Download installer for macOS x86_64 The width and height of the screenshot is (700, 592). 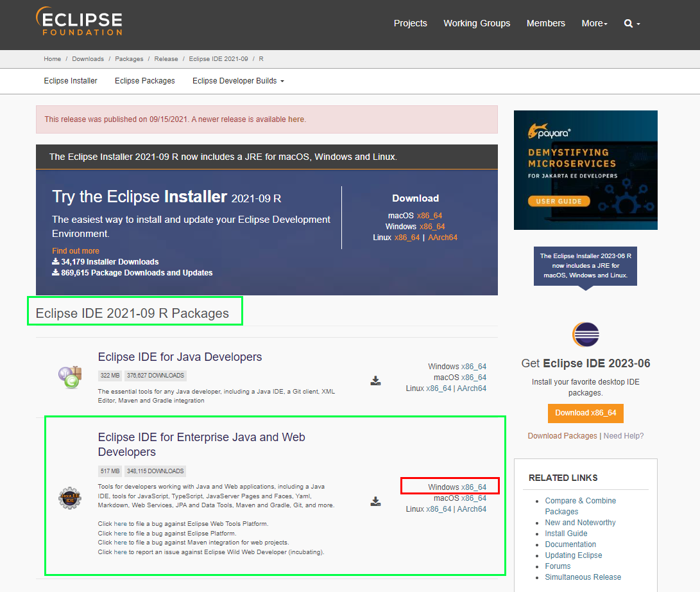429,216
